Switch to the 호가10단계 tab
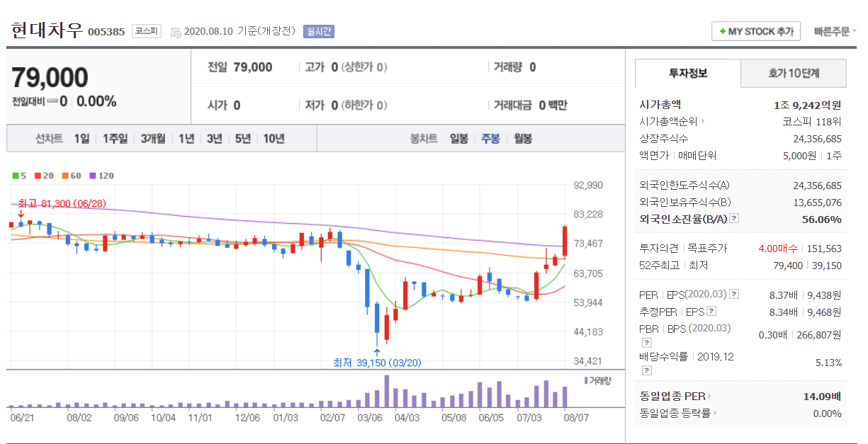This screenshot has width=868, height=444. point(794,73)
